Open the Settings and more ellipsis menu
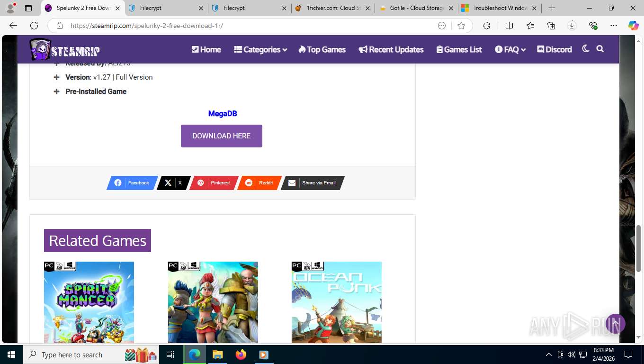Viewport: 644px width, 364px height. 614,26
